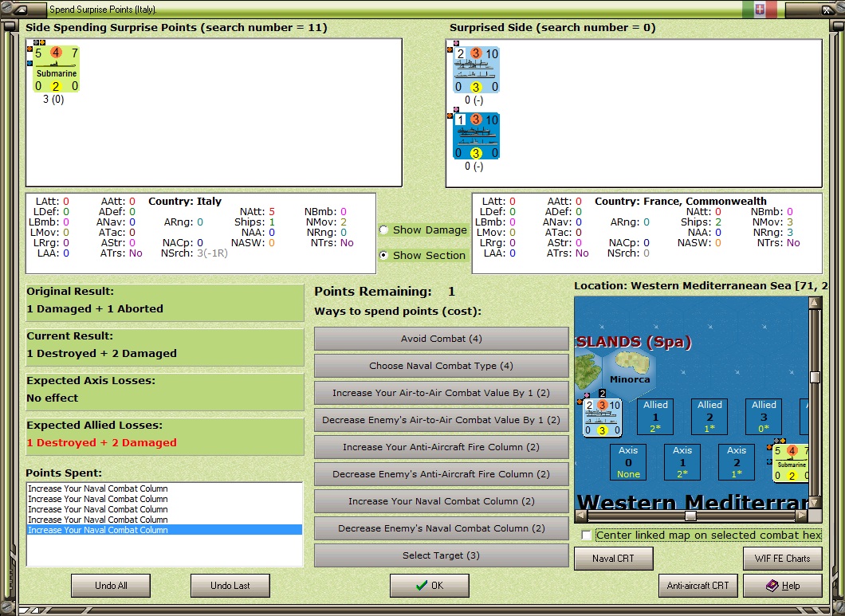The height and width of the screenshot is (616, 845).
Task: Select highlighted Increase Your Naval Combat Column entry
Action: [164, 530]
